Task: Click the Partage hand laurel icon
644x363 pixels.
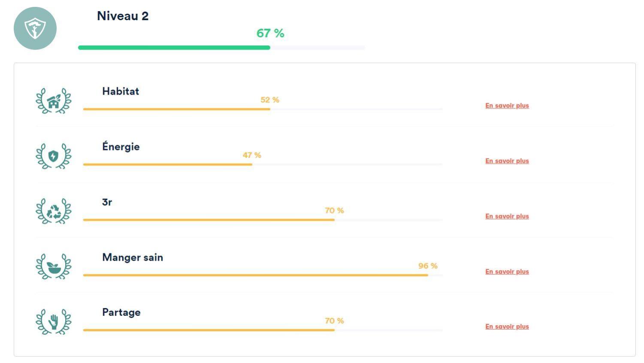Action: tap(53, 322)
